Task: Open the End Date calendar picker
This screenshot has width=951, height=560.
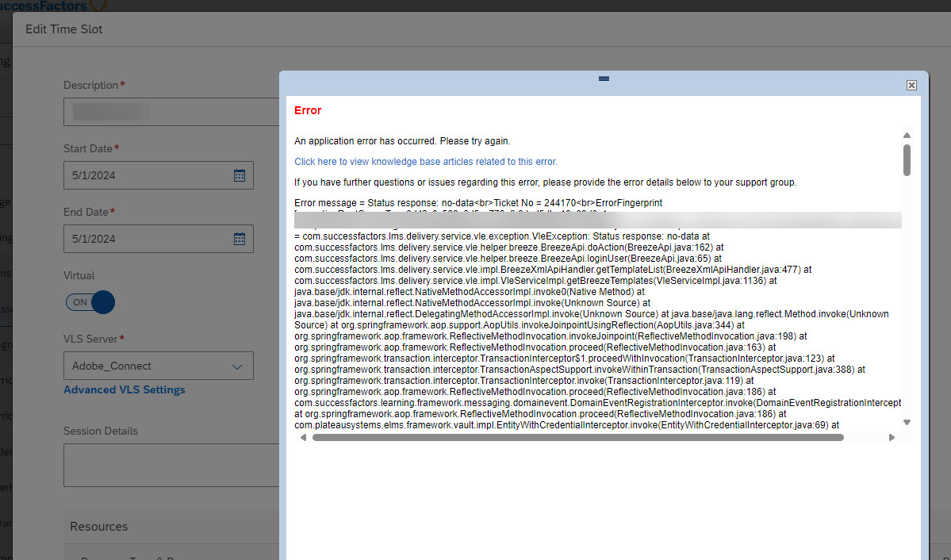Action: [x=240, y=239]
